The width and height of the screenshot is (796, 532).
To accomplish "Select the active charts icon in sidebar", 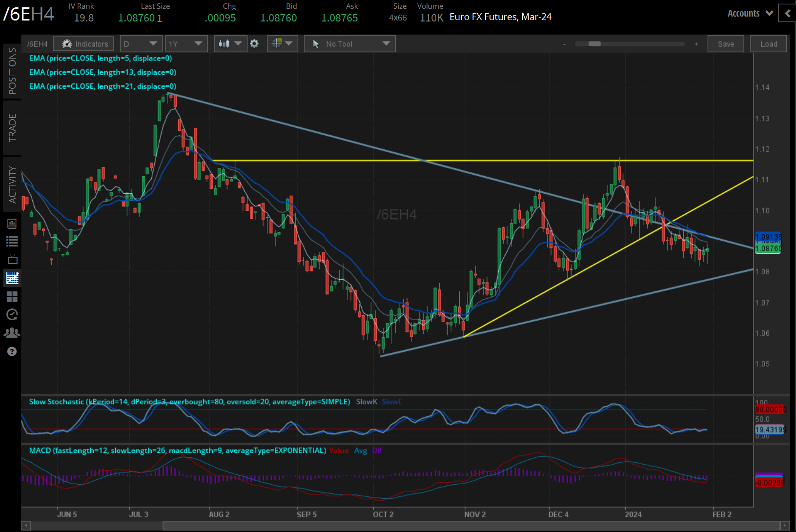I will 12,278.
